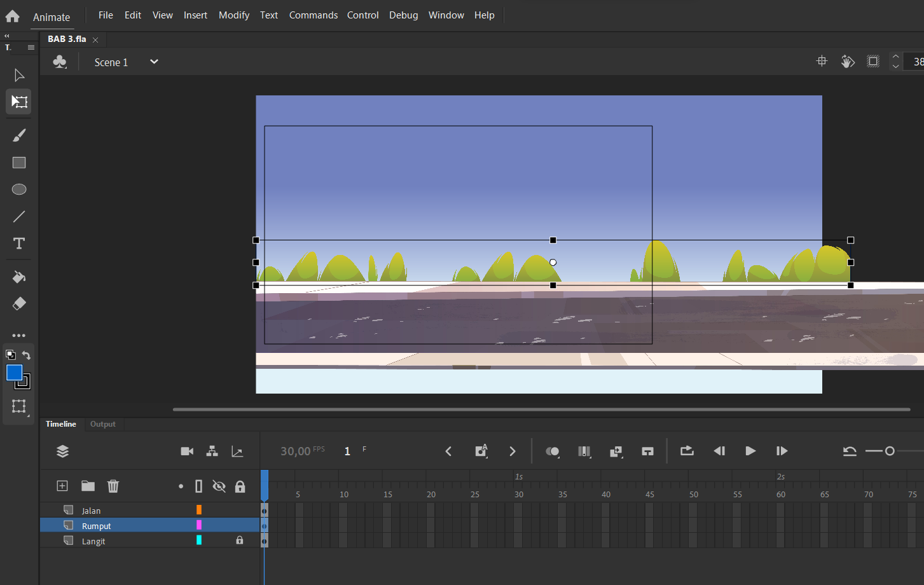Screen dimensions: 924x585
Task: Click the Rumput layer magenta outline color
Action: pyautogui.click(x=199, y=525)
